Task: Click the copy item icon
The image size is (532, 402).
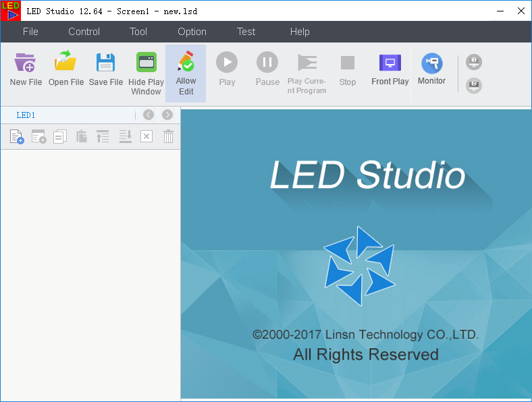Action: click(x=60, y=137)
